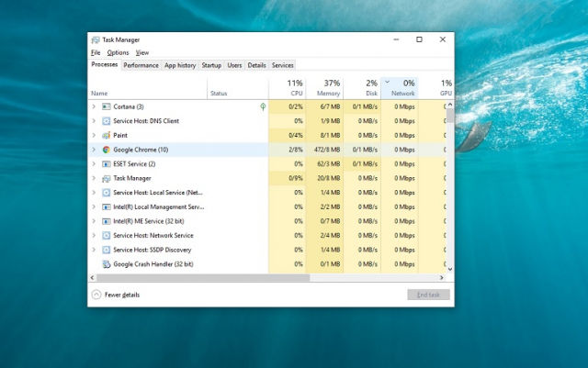Sort by the Name column header

[147, 88]
